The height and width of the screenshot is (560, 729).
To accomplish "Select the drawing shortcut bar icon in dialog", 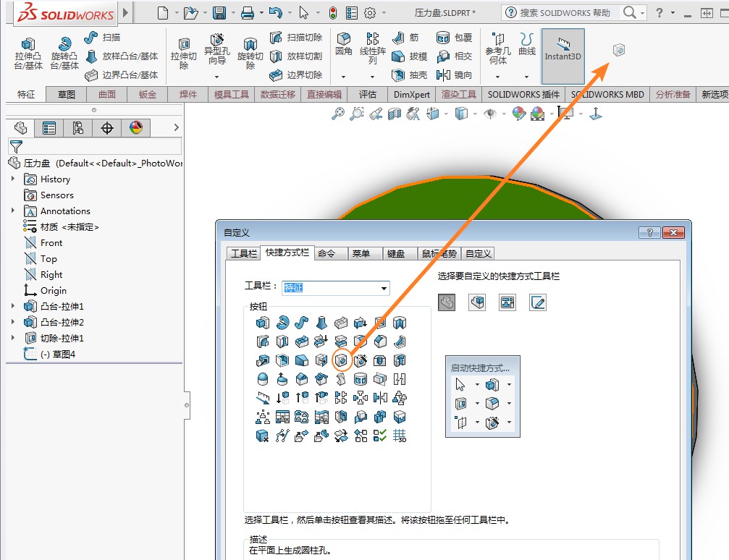I will (x=507, y=302).
